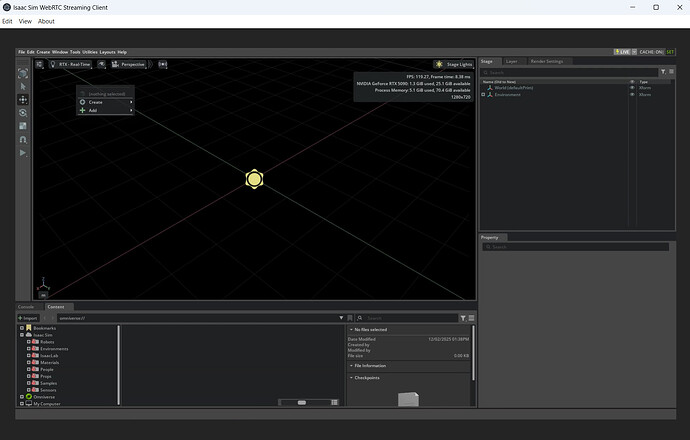Toggle visibility eye for World prim
The height and width of the screenshot is (440, 690).
(x=632, y=88)
